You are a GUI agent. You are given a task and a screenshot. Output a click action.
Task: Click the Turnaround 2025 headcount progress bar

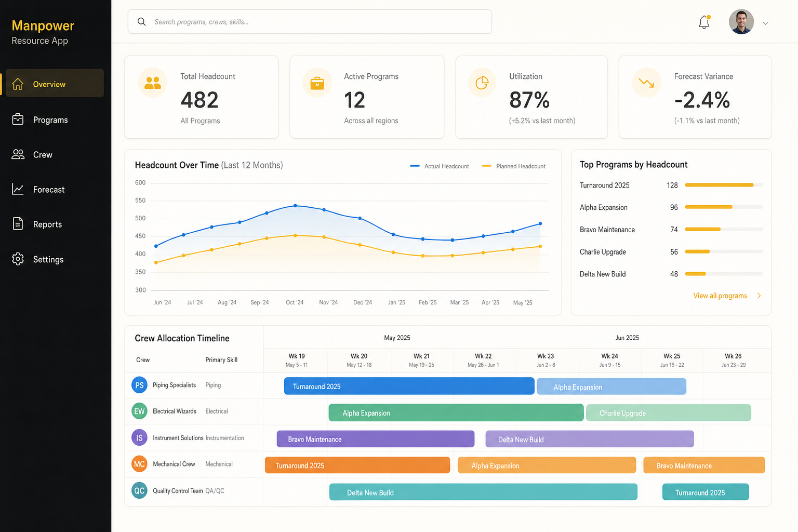pos(724,185)
